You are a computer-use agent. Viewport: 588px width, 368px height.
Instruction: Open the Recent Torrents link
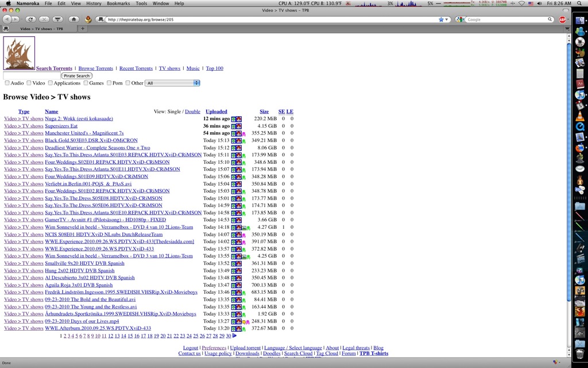[136, 68]
